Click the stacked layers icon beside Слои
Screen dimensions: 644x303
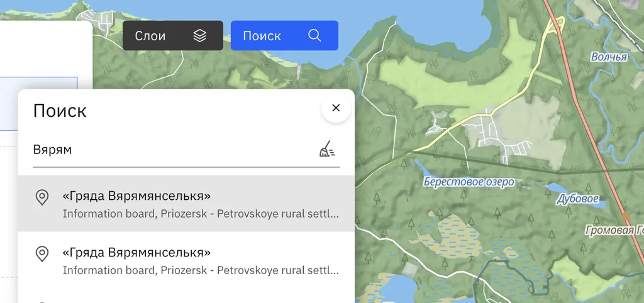point(199,36)
